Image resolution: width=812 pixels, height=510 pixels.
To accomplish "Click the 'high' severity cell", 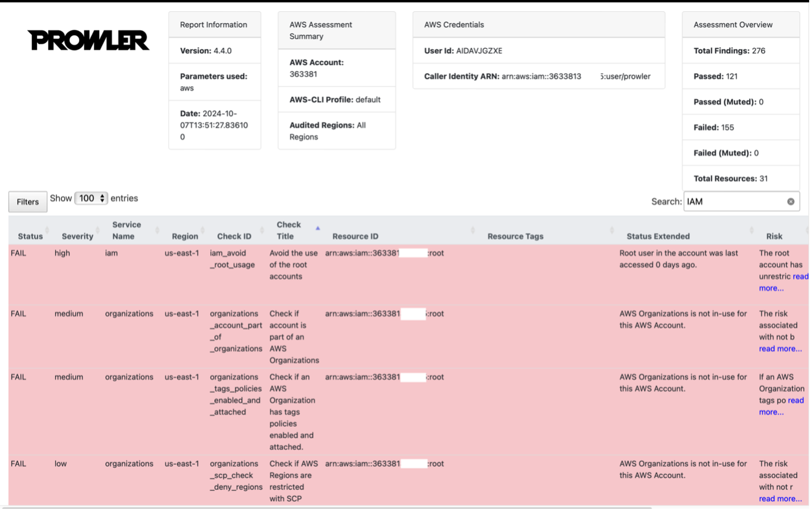I will (x=62, y=253).
